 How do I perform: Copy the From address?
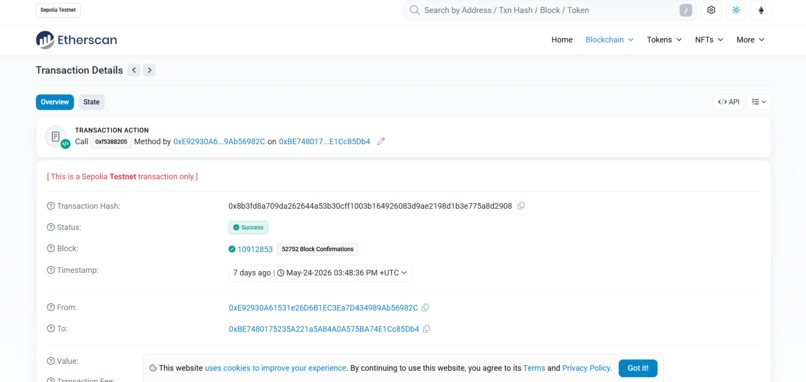coord(425,308)
